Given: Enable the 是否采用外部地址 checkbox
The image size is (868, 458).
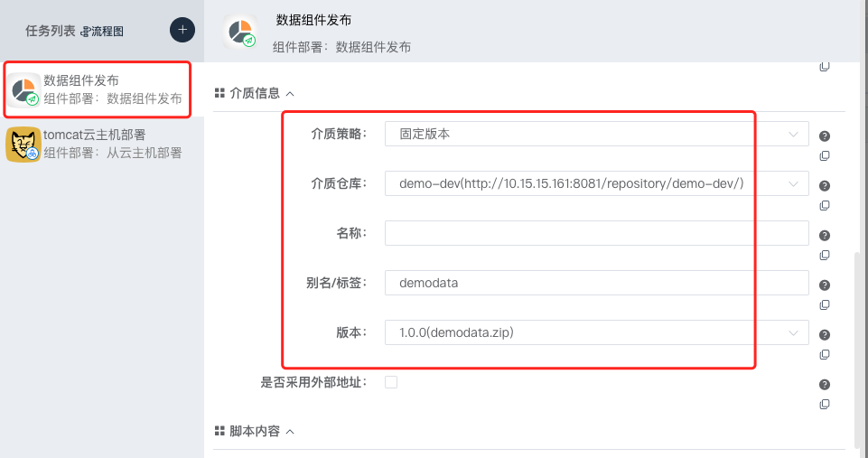Looking at the screenshot, I should click(x=391, y=382).
